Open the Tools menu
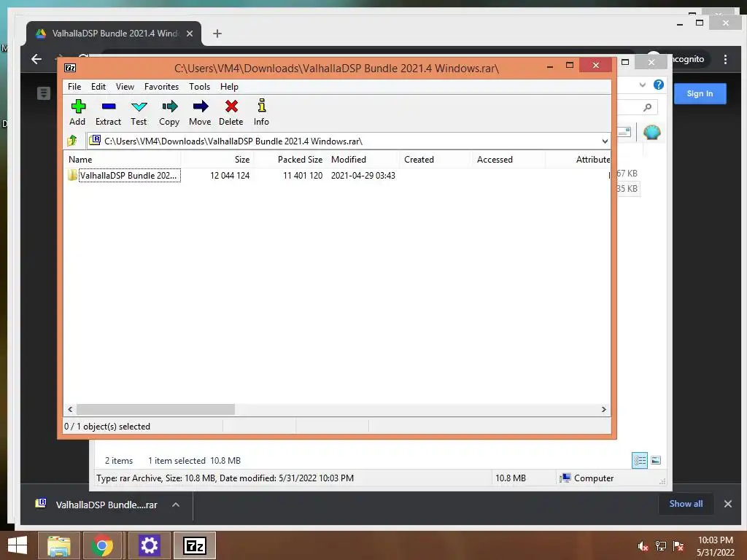 pyautogui.click(x=199, y=87)
